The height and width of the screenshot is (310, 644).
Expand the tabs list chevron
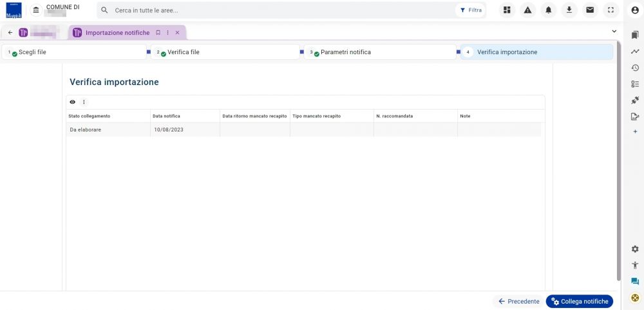coord(614,31)
